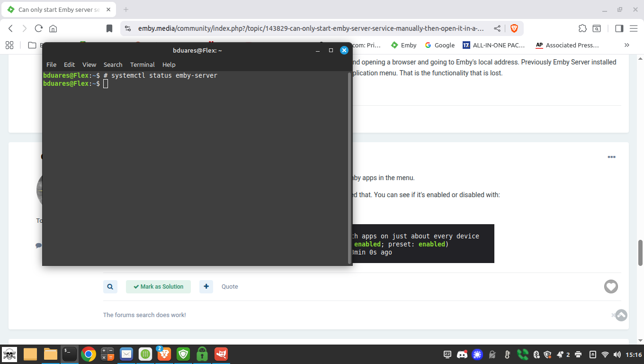Click the Brave Shields lion icon in address bar
This screenshot has width=644, height=364.
point(514,28)
